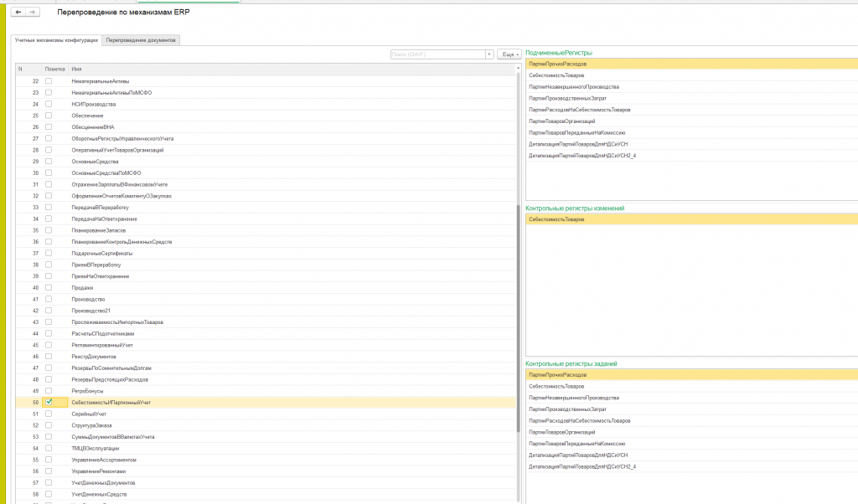Click the ПланированиеЗапасов row
858x504 pixels.
click(266, 230)
